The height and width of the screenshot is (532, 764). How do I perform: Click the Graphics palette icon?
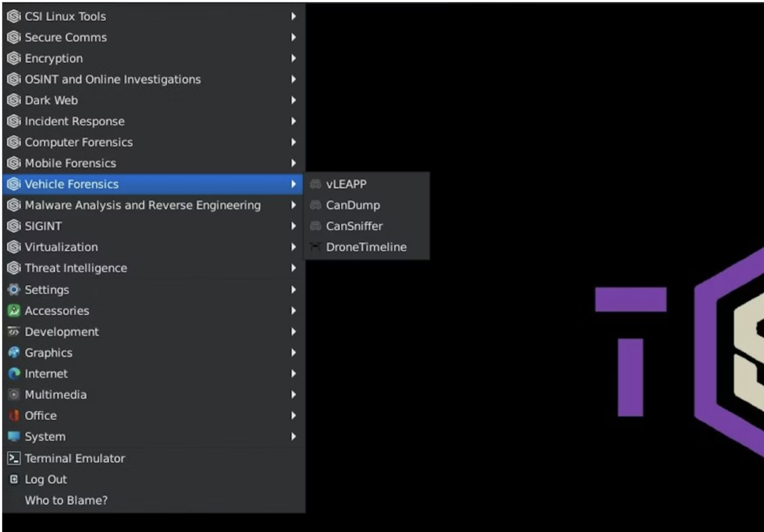click(x=13, y=353)
